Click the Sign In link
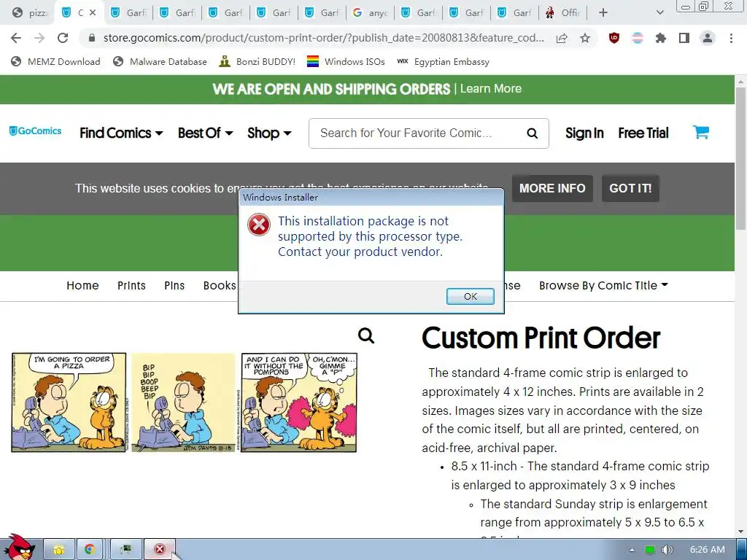Image resolution: width=747 pixels, height=560 pixels. click(584, 133)
